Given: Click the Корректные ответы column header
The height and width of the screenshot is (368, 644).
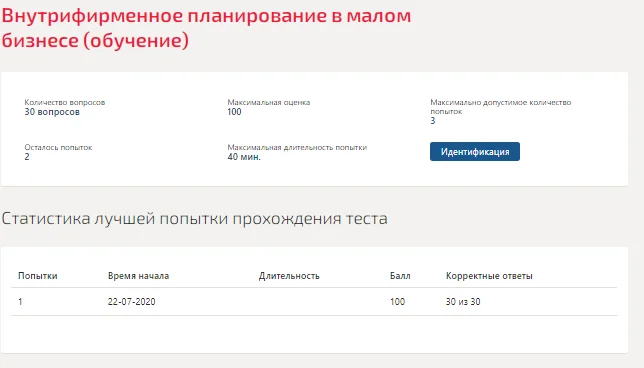Looking at the screenshot, I should pyautogui.click(x=489, y=276).
